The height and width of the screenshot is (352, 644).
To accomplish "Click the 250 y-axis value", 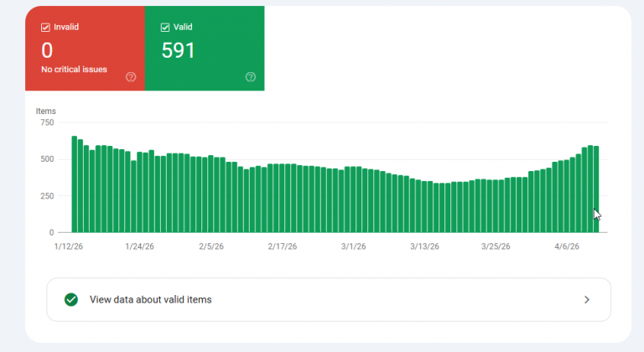I will pyautogui.click(x=47, y=196).
